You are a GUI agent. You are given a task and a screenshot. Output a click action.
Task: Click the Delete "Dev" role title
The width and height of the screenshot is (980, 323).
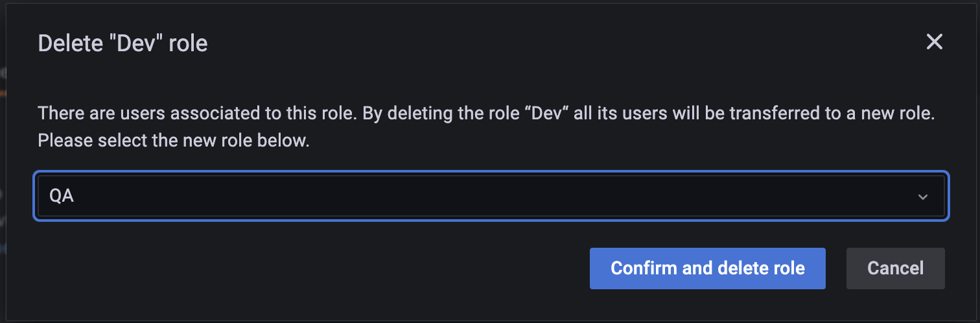(123, 43)
